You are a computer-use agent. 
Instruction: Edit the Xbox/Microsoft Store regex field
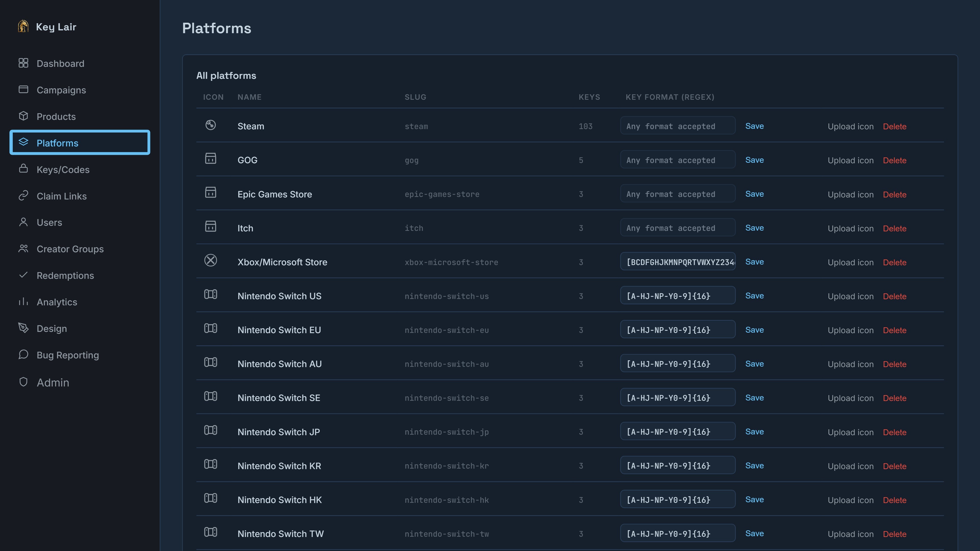pos(678,261)
